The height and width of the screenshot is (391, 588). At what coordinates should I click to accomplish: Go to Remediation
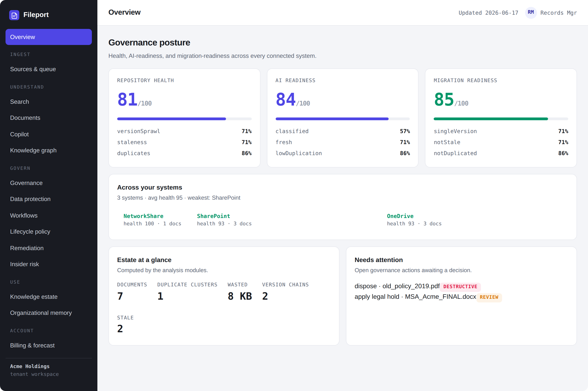tap(49, 248)
